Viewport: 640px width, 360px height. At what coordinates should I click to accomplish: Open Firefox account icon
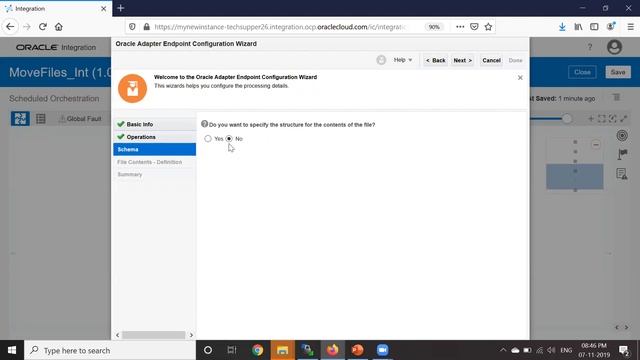[611, 27]
